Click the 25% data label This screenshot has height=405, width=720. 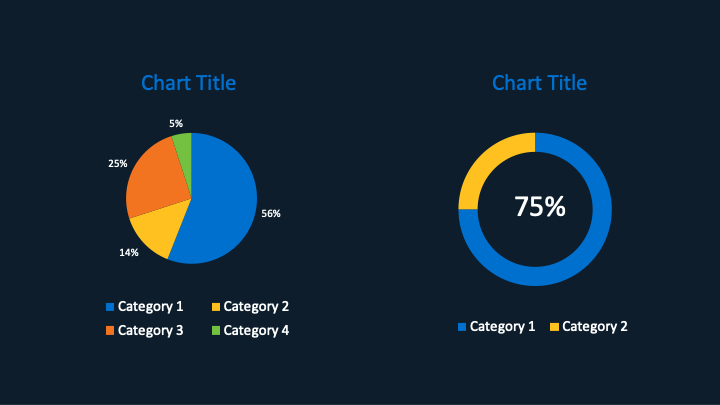coord(118,163)
